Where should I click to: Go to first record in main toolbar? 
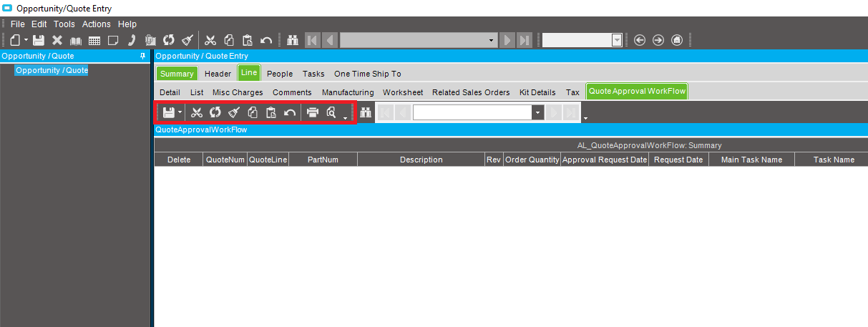pos(313,40)
